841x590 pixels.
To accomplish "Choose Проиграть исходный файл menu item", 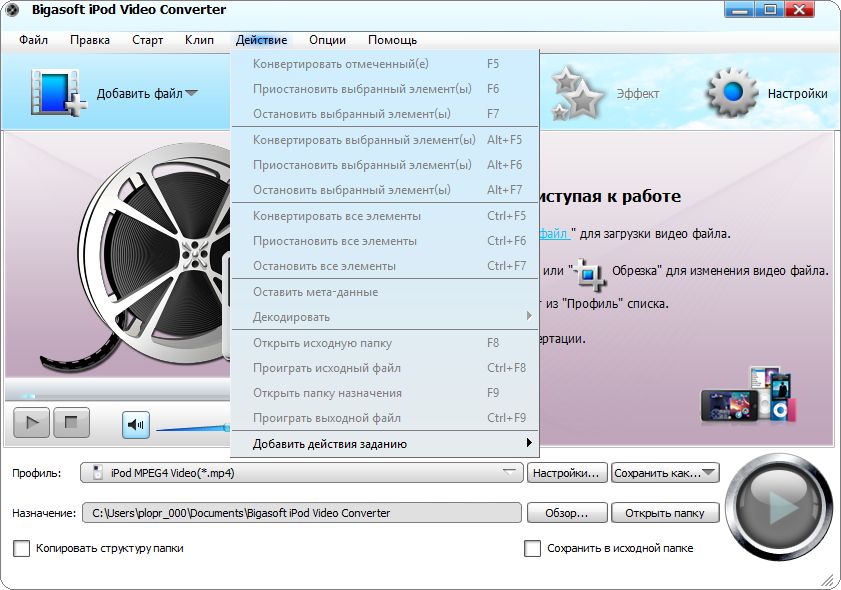I will (x=385, y=368).
